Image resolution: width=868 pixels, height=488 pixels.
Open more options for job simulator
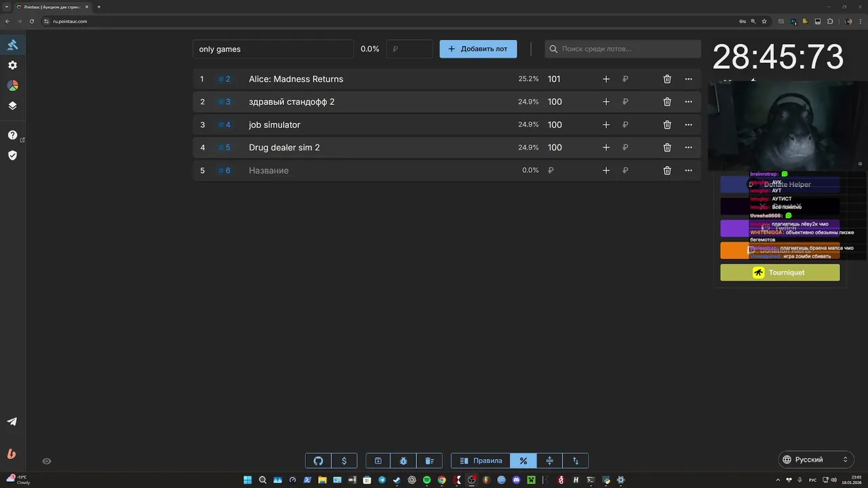[688, 125]
